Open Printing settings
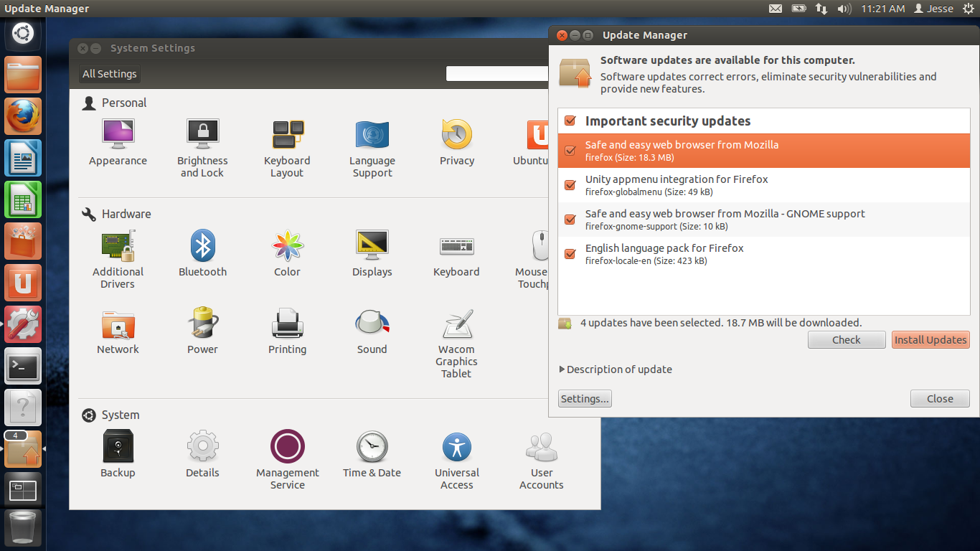Image resolution: width=980 pixels, height=551 pixels. [x=287, y=331]
